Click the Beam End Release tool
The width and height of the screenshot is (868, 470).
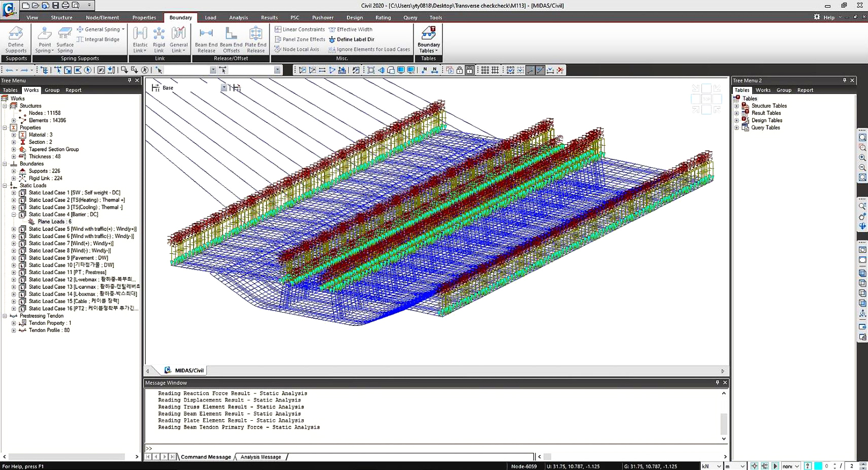(x=206, y=40)
